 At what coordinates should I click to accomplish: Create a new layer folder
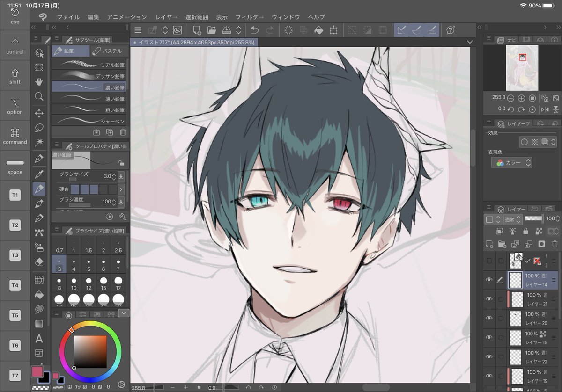click(502, 244)
